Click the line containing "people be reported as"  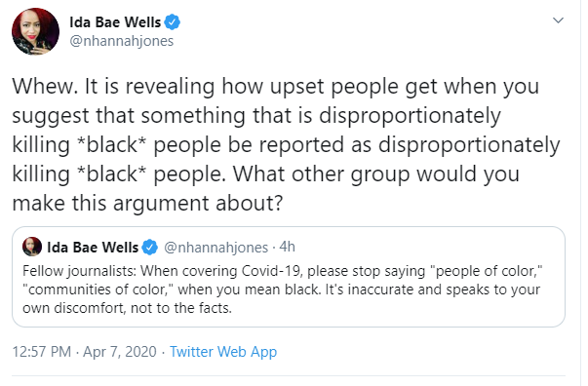coord(286,145)
